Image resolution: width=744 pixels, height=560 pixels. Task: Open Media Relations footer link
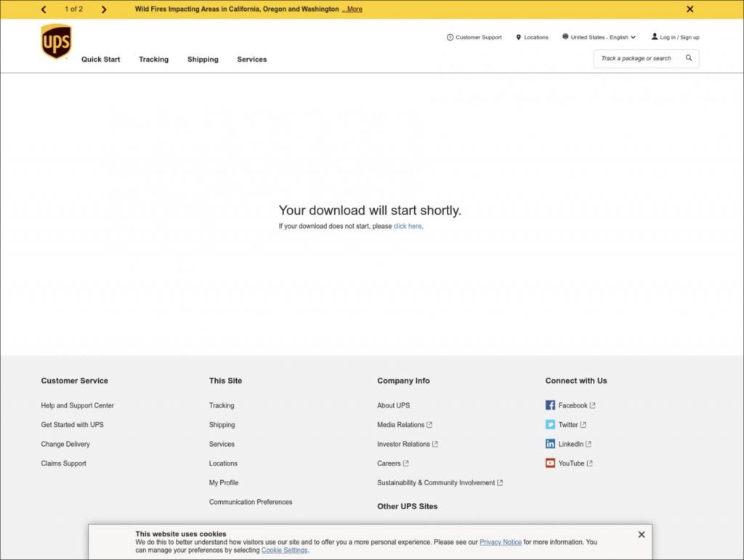[x=401, y=425]
